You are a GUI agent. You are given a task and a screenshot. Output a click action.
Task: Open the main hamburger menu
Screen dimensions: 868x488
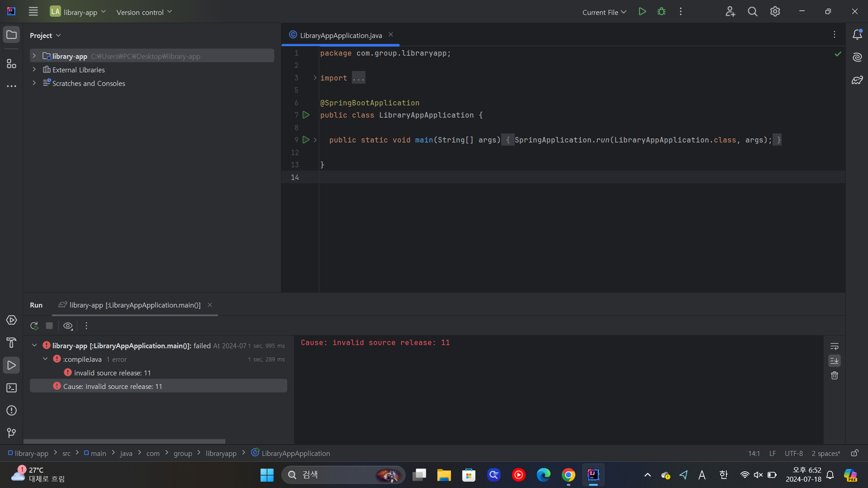tap(33, 12)
